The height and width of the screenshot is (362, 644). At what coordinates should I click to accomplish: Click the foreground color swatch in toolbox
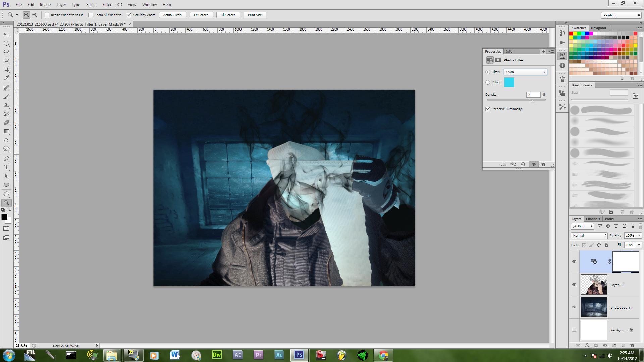pyautogui.click(x=4, y=217)
